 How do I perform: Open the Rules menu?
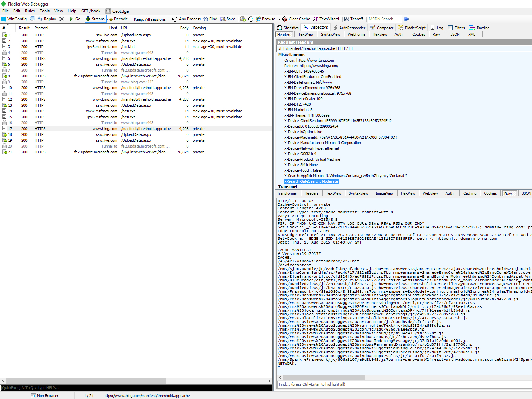click(x=30, y=11)
